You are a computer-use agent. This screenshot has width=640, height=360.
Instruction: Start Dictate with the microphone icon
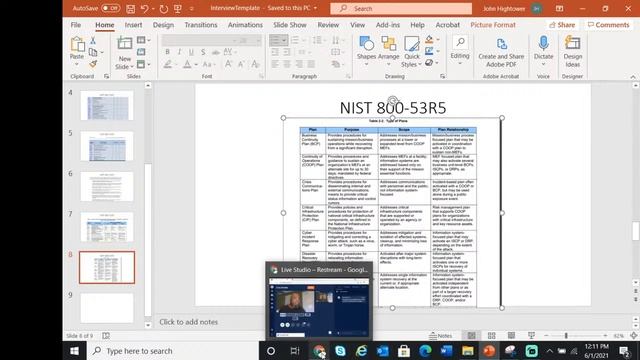click(543, 43)
